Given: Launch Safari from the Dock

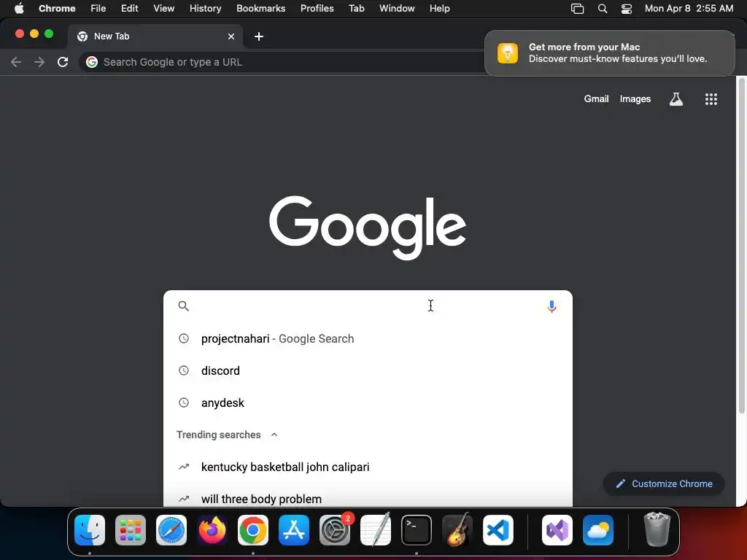Looking at the screenshot, I should tap(171, 530).
